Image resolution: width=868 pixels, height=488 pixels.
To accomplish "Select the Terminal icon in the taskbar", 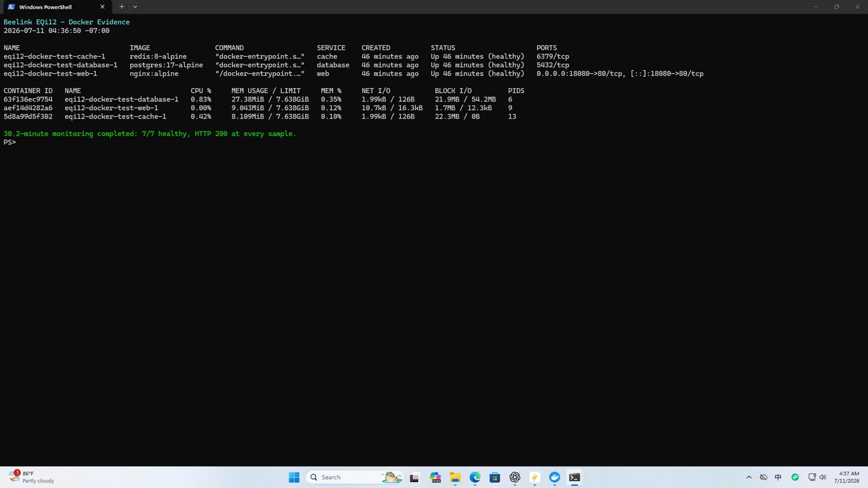I will tap(575, 477).
